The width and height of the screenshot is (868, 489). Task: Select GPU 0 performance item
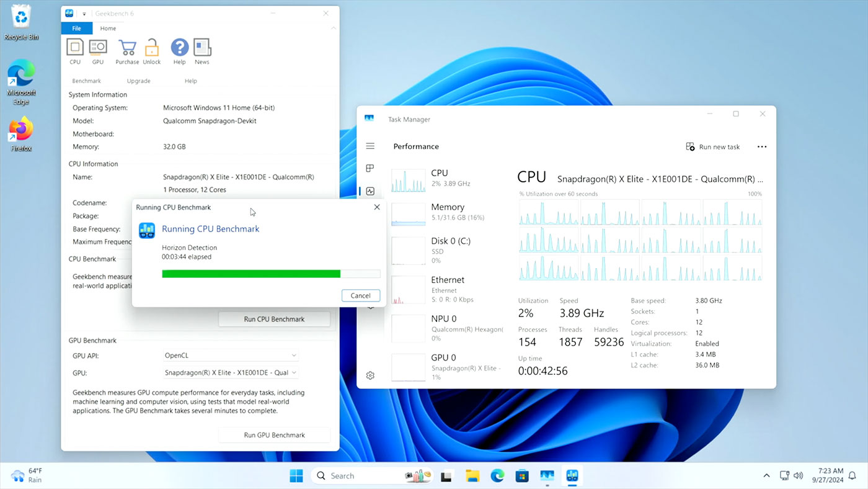[x=449, y=367]
